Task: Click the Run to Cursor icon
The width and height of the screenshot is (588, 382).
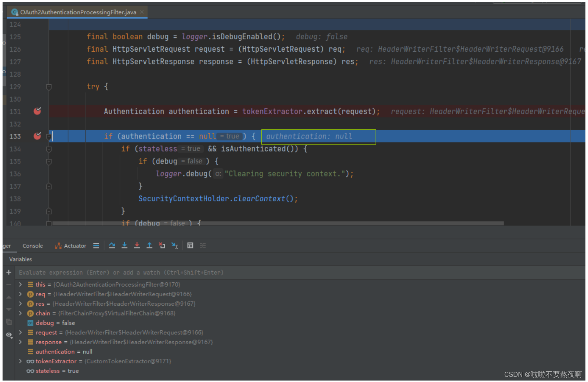Action: tap(175, 245)
